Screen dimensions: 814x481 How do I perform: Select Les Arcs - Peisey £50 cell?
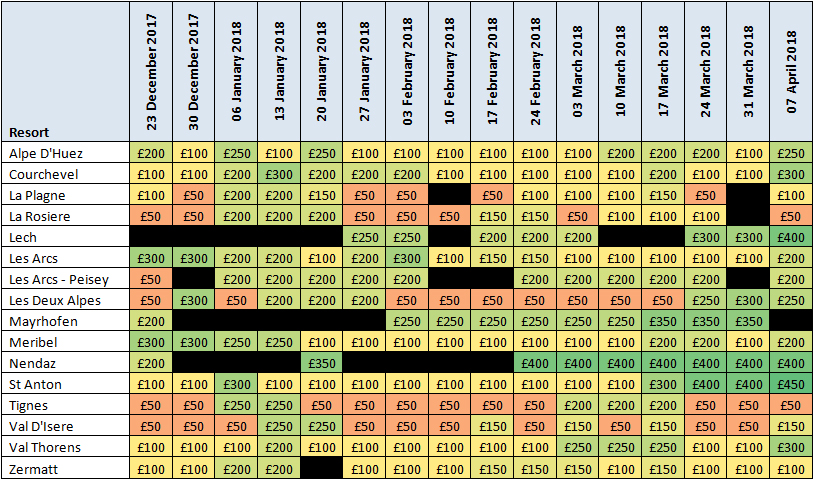(x=151, y=279)
